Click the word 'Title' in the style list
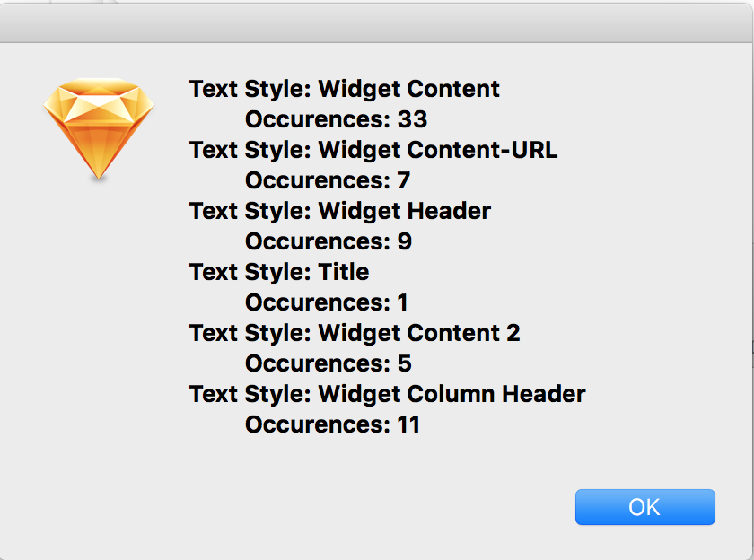Image resolution: width=754 pixels, height=560 pixels. tap(344, 272)
